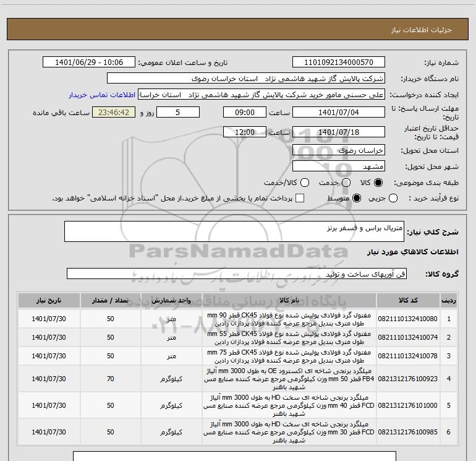
Task: Click the CK45 55 mm steel rod item name
Action: coord(289,338)
